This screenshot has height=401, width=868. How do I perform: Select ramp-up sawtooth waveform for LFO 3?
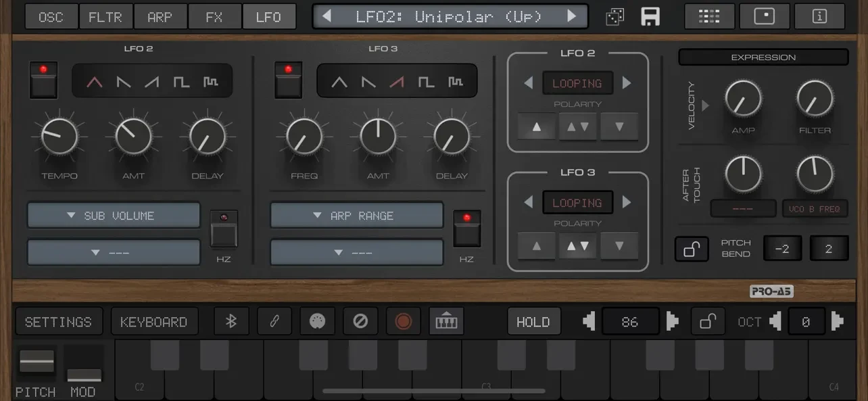(x=397, y=82)
